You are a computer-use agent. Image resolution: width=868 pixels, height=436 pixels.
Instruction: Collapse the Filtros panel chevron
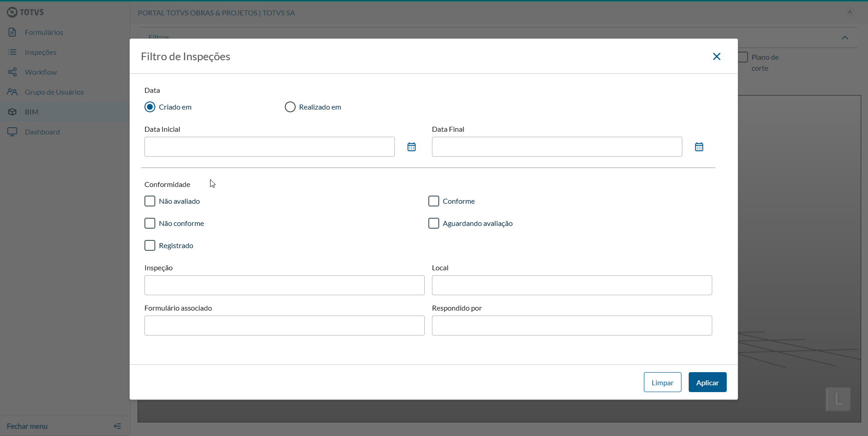844,38
